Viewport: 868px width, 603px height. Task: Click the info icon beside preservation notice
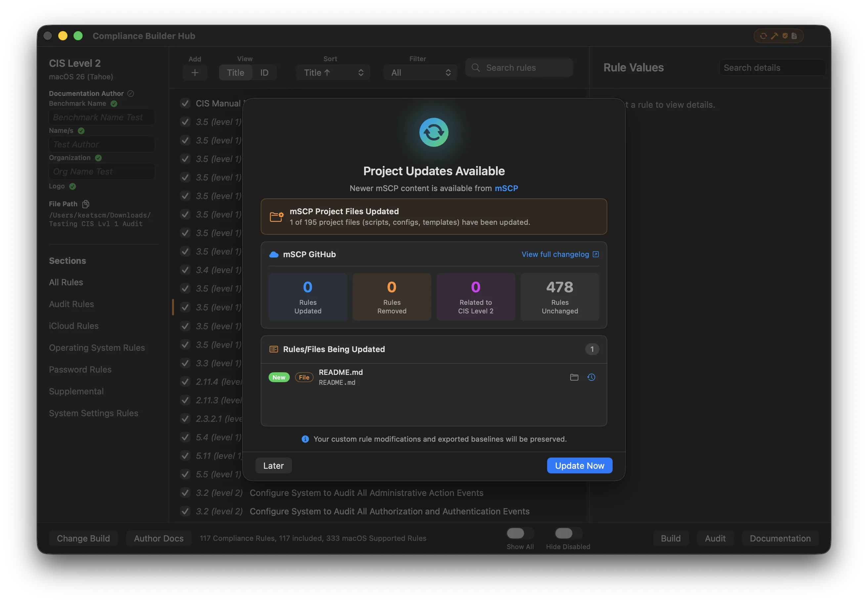tap(305, 439)
